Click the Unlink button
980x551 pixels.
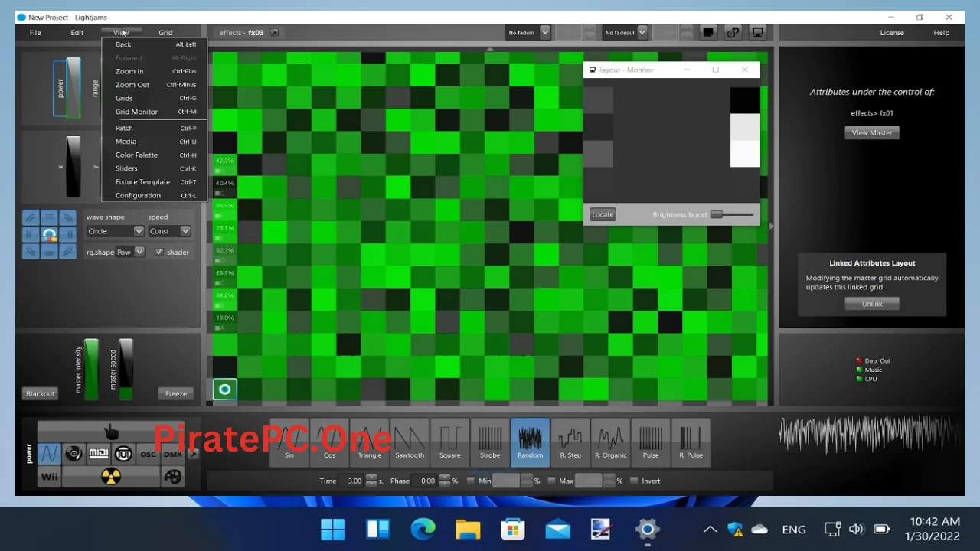click(872, 304)
